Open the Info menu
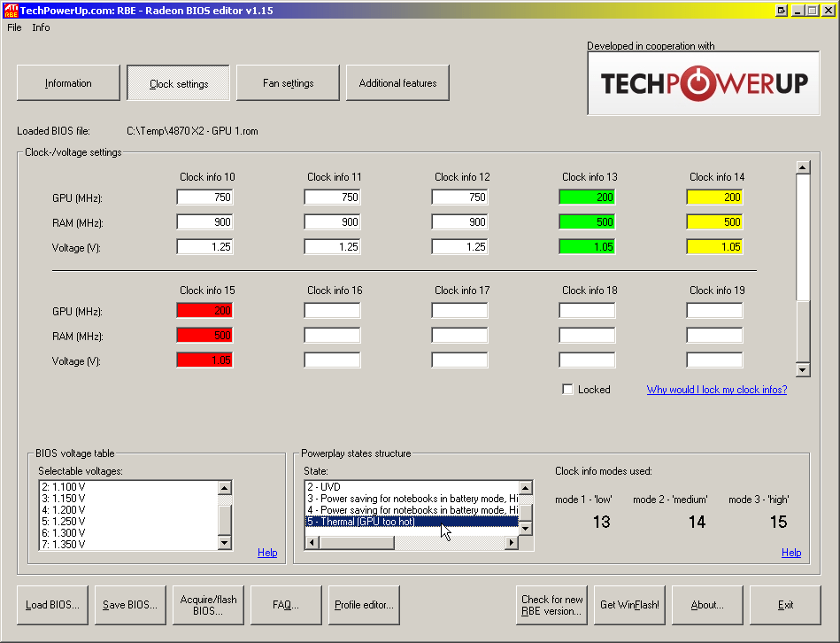Viewport: 840px width, 643px height. [41, 27]
